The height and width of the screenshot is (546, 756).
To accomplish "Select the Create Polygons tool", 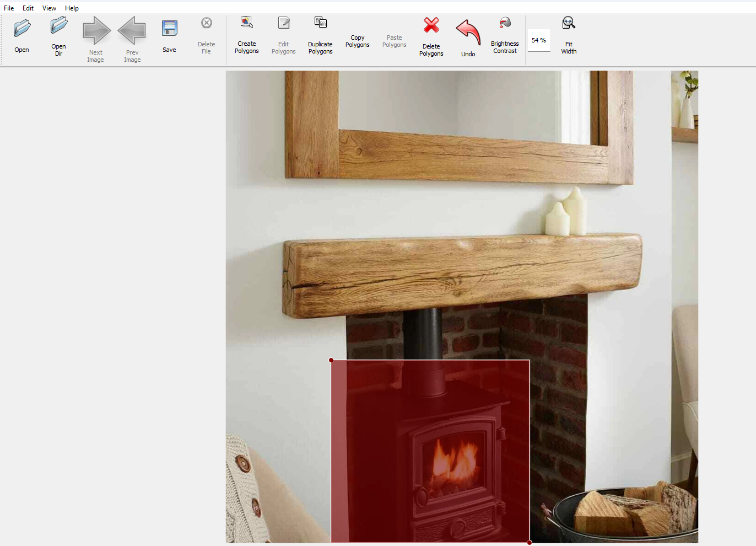I will click(x=246, y=23).
